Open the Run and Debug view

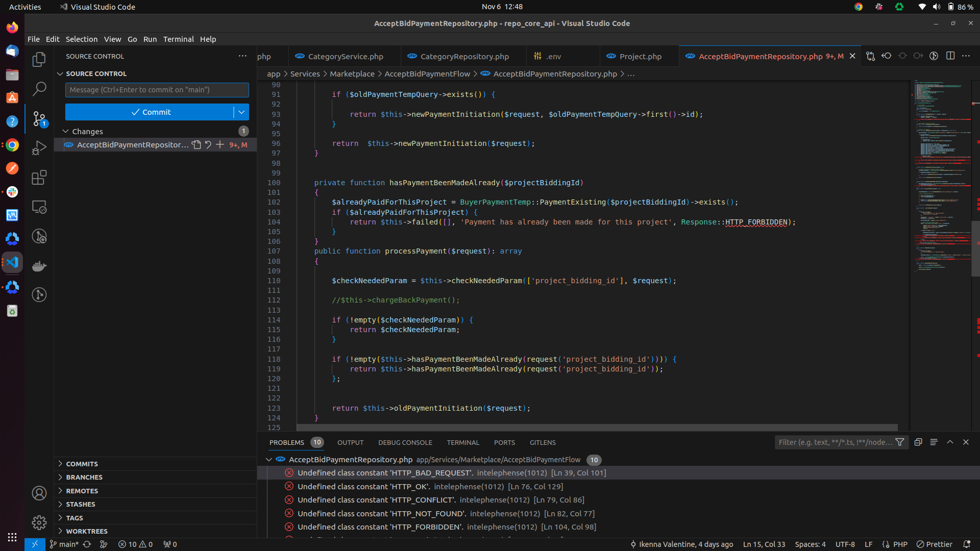click(39, 148)
